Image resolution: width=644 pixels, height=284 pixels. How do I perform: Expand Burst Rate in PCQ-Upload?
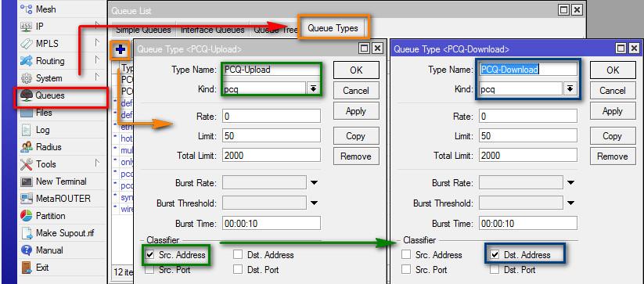[315, 182]
